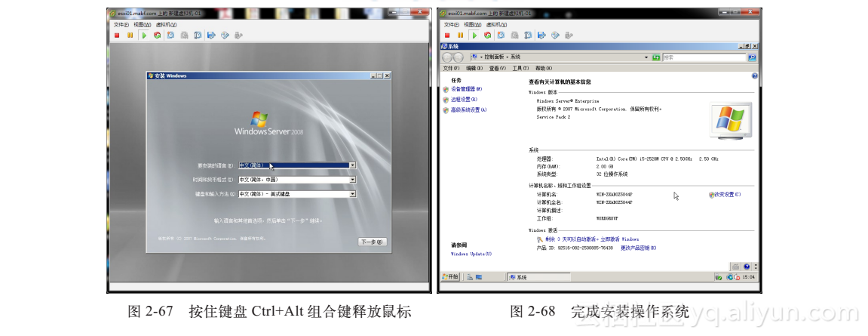Click network tray icon in guest taskbar
868x336 pixels.
(729, 277)
